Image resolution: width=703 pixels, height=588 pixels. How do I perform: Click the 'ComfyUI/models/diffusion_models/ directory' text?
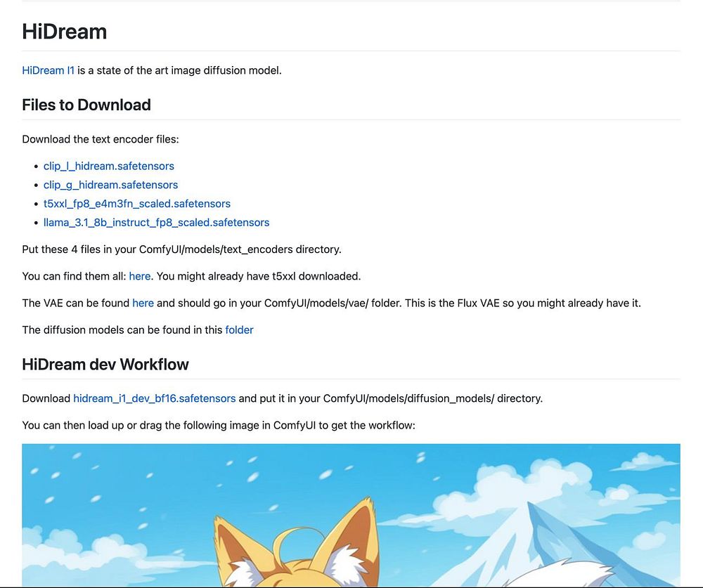tap(432, 398)
